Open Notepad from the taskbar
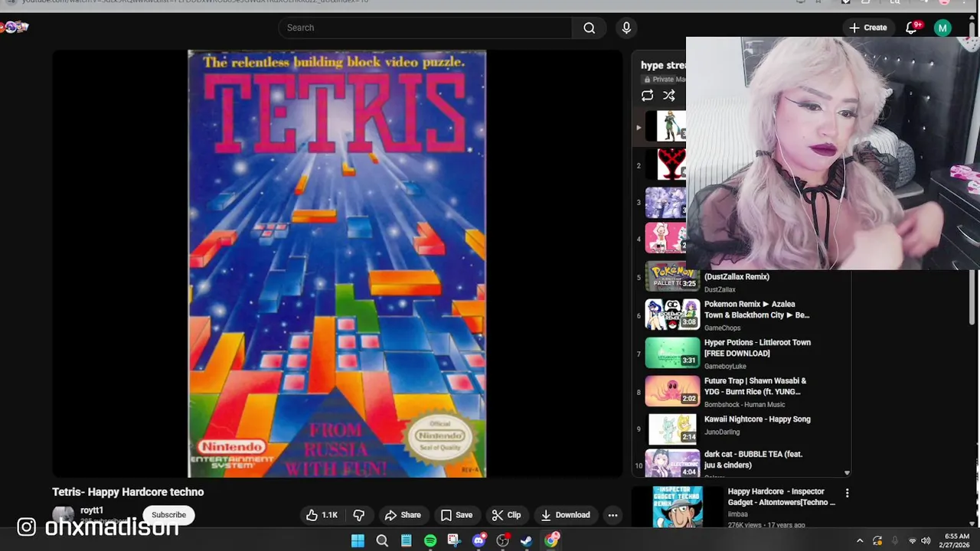 (x=407, y=541)
